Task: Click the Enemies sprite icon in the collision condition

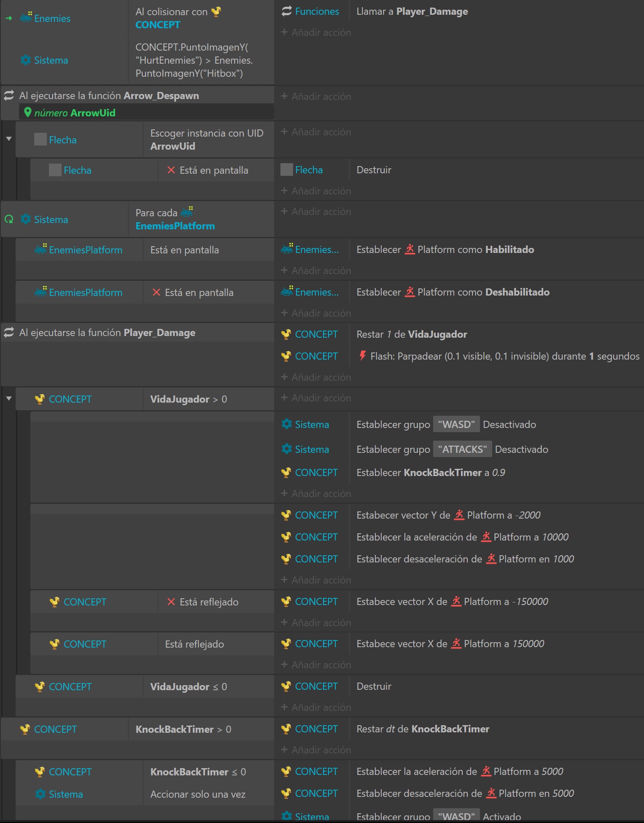Action: [x=26, y=18]
